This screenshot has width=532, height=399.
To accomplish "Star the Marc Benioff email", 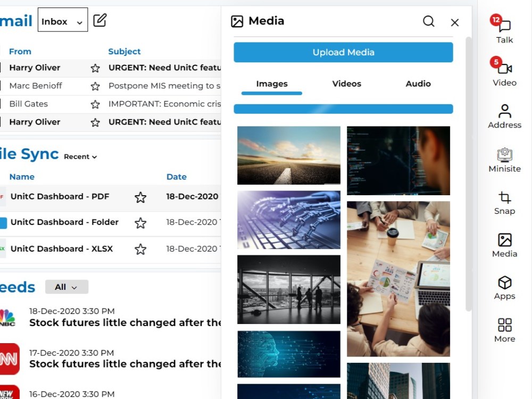I will [x=95, y=86].
